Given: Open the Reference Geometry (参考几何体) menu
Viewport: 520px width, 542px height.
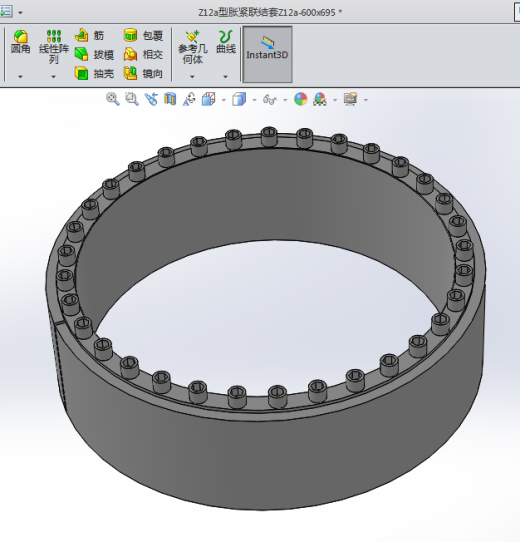Looking at the screenshot, I should point(193,47).
